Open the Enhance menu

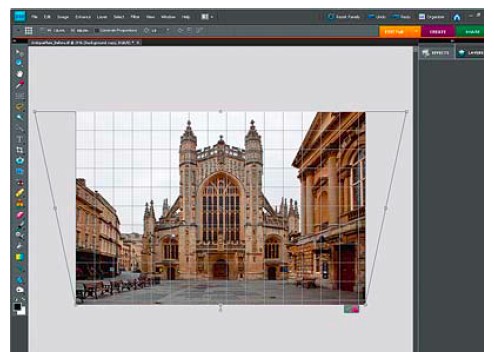[x=83, y=17]
